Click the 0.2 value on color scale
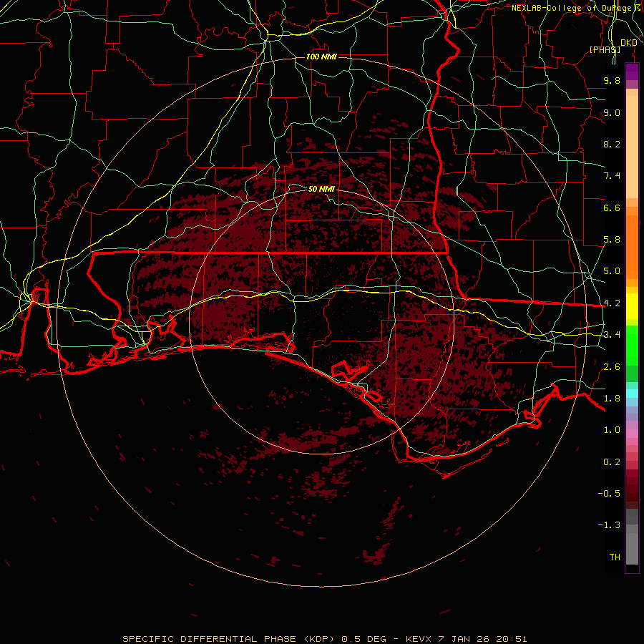This screenshot has width=644, height=644. (612, 462)
